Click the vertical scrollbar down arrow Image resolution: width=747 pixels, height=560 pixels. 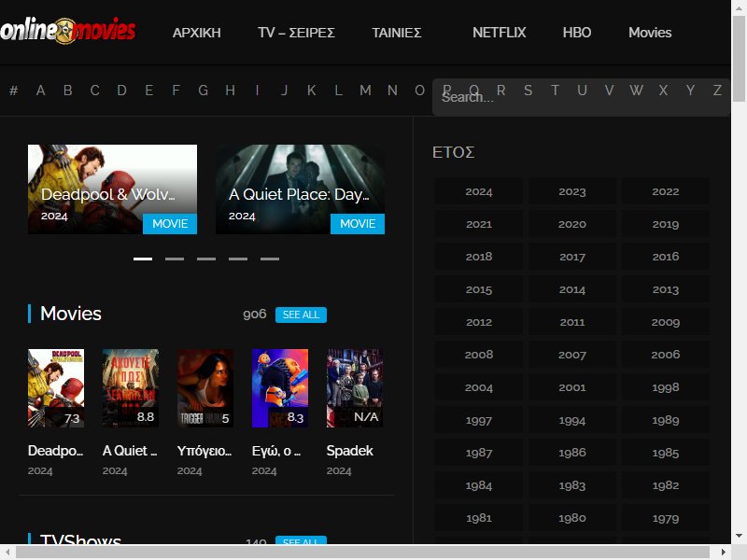click(x=739, y=536)
